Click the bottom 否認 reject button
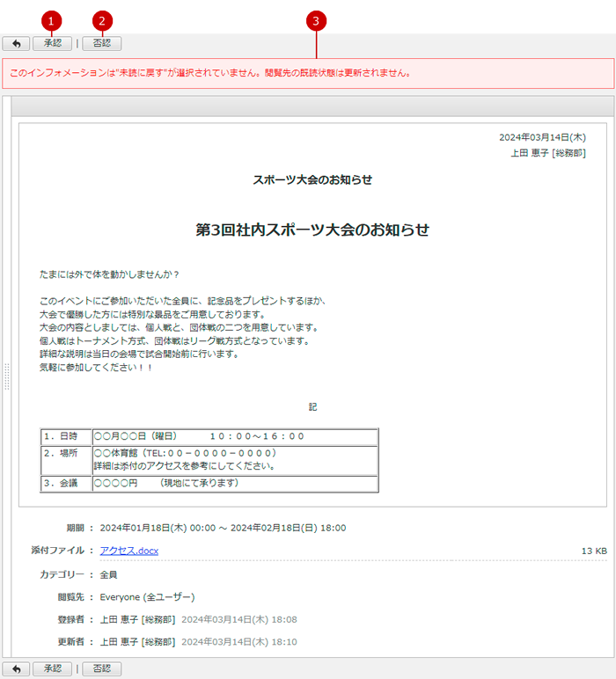Viewport: 616px width, 679px height. tap(102, 668)
